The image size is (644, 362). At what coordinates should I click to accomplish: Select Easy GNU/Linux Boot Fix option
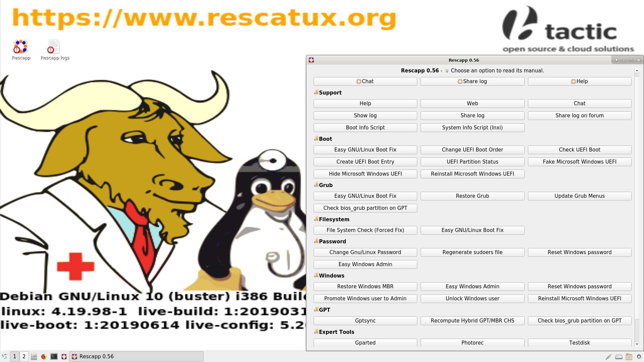coord(365,149)
